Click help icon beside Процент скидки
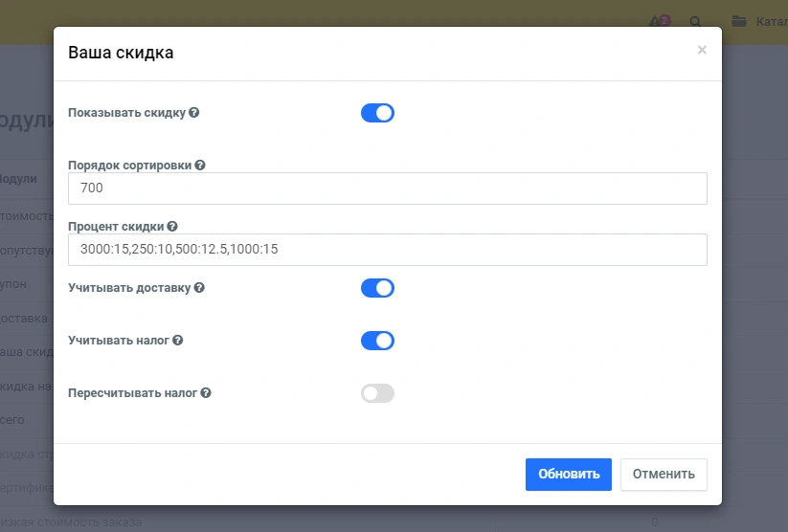788x532 pixels. pyautogui.click(x=172, y=227)
